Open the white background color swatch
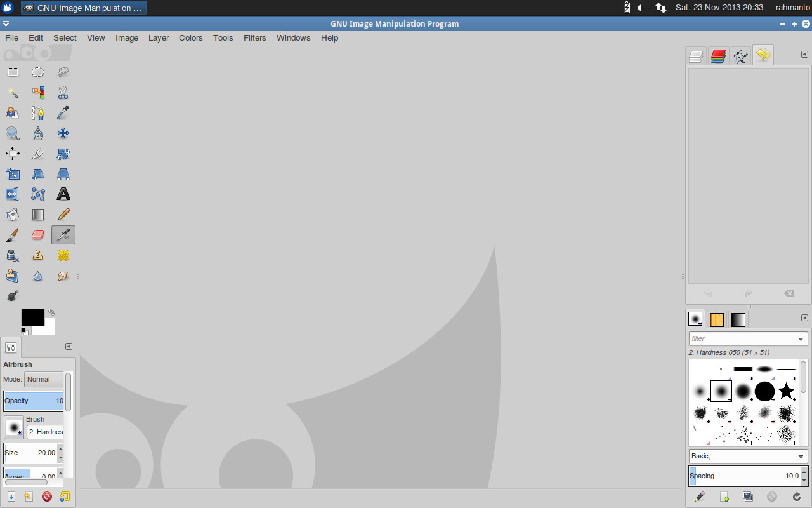812x508 pixels. (x=49, y=329)
